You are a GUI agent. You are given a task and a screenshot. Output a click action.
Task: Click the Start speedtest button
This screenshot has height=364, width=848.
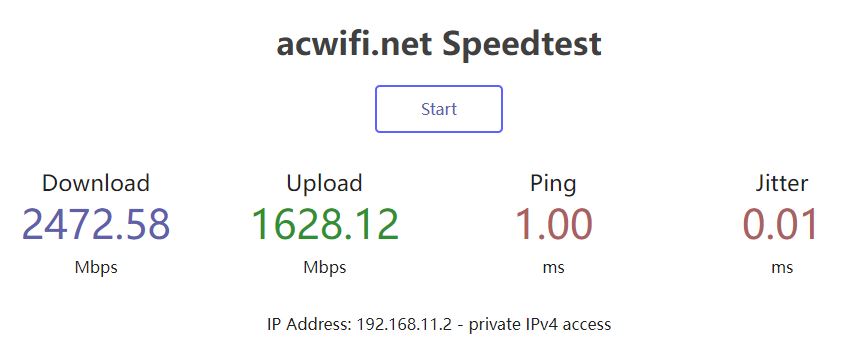pyautogui.click(x=439, y=109)
